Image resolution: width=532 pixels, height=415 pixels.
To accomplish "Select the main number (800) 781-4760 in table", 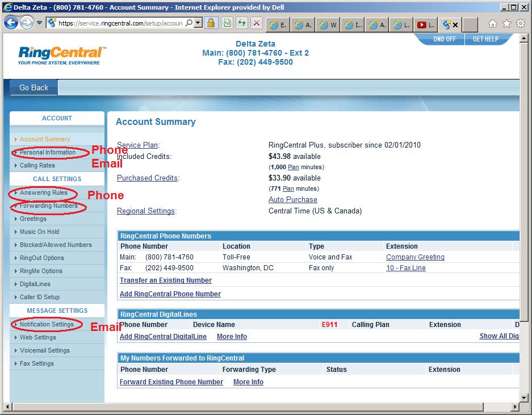I will click(x=169, y=257).
